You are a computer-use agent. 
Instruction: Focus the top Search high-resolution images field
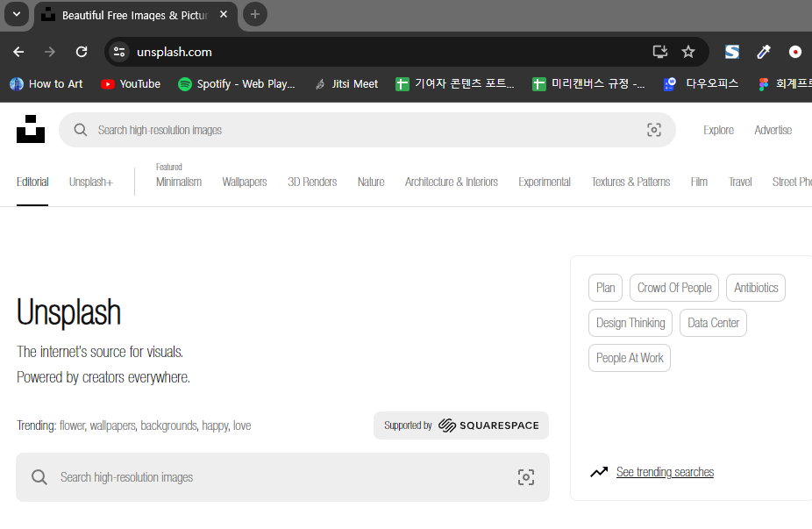[367, 130]
